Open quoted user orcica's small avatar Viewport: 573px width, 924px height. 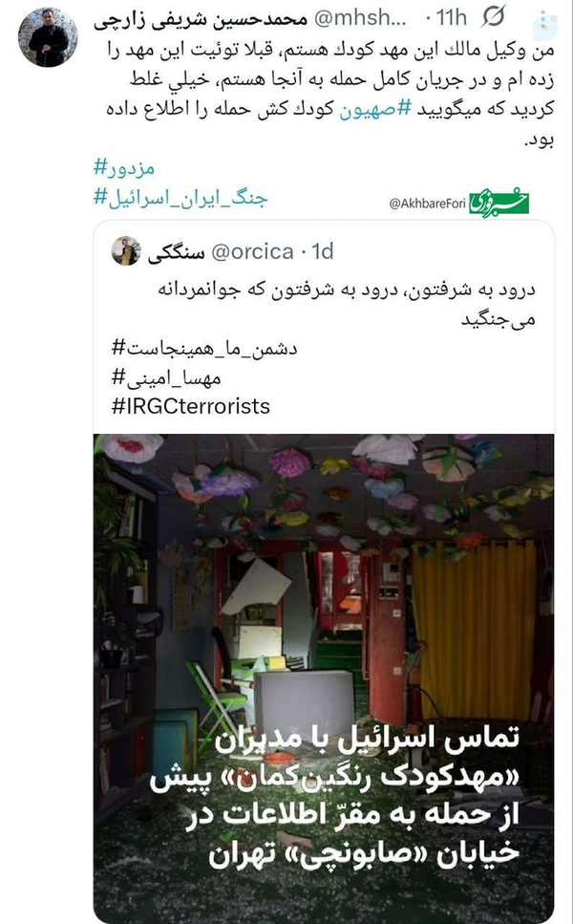pos(126,251)
